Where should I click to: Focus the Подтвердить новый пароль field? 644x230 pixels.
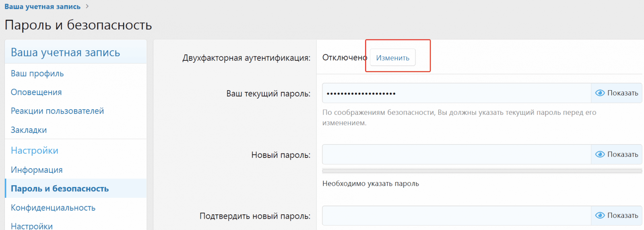coord(456,215)
